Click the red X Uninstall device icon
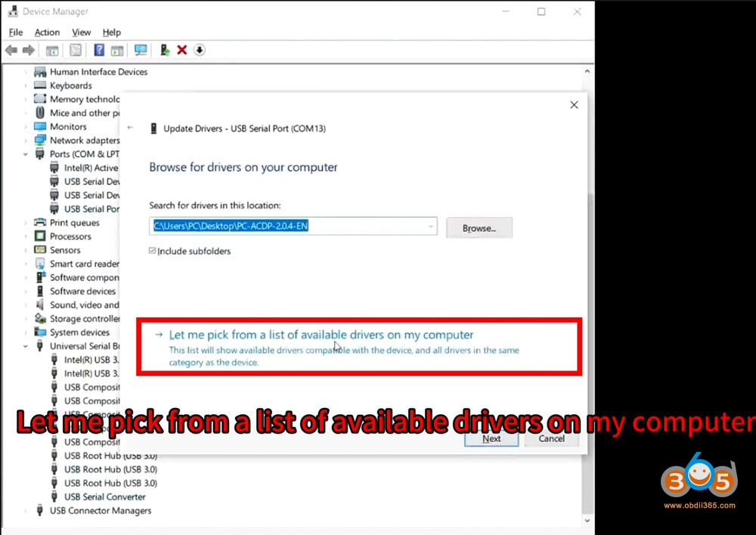This screenshot has height=535, width=756. [182, 51]
